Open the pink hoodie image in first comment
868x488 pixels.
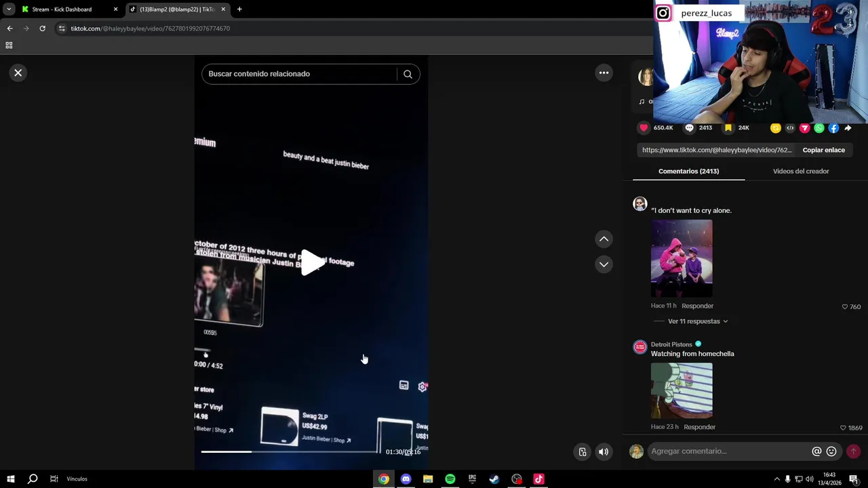[x=682, y=258]
